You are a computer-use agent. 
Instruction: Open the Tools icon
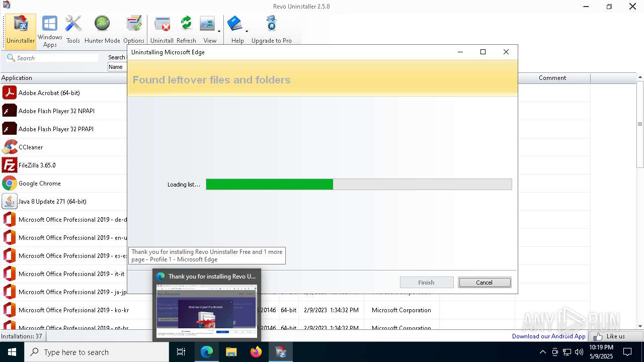tap(73, 30)
